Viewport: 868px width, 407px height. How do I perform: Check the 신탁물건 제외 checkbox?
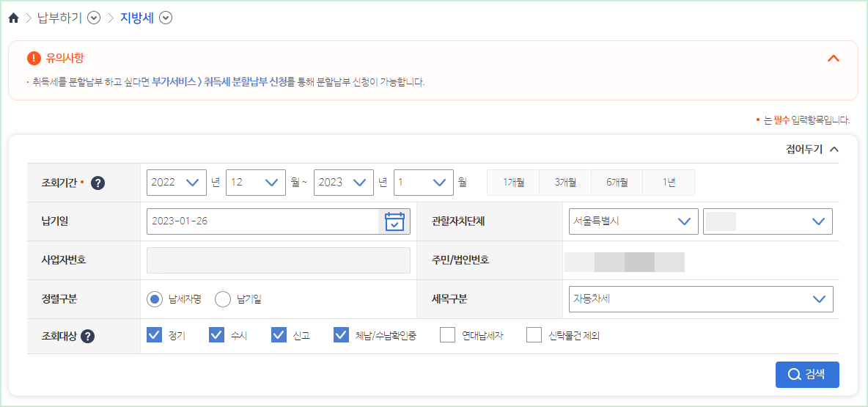(x=534, y=335)
